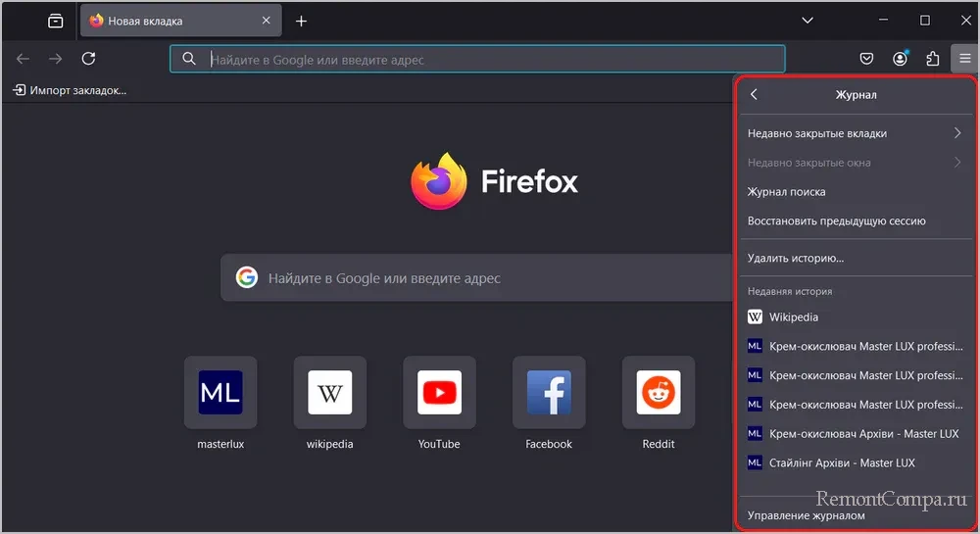Screen dimensions: 980x534
Task: Expand the Недавно закрытые вкладки chevron
Action: [957, 133]
